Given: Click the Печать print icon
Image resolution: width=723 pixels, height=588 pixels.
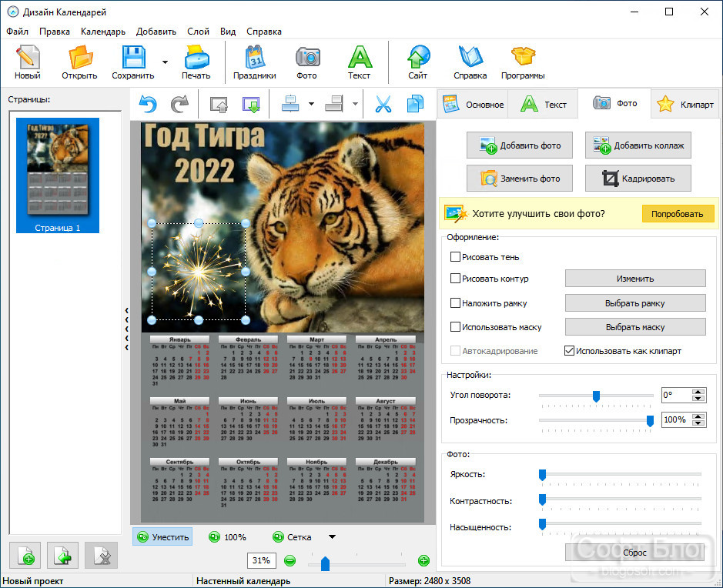Looking at the screenshot, I should (196, 62).
